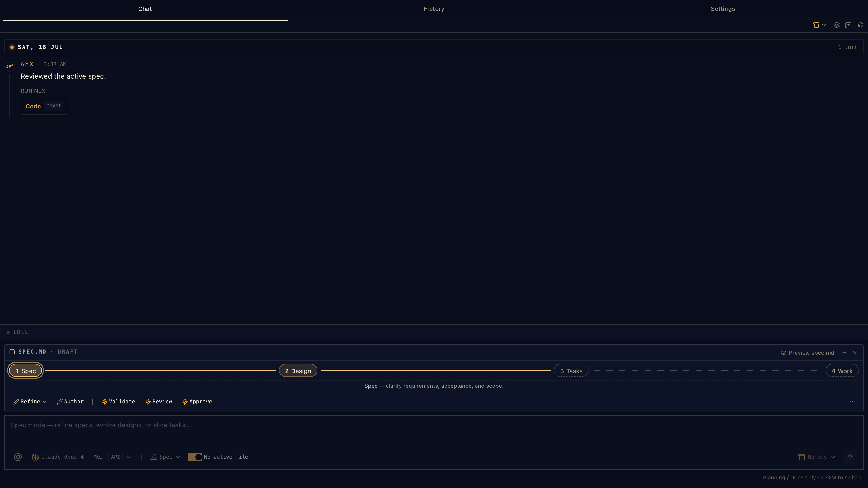Viewport: 868px width, 488px height.
Task: Run Review action
Action: 159,402
